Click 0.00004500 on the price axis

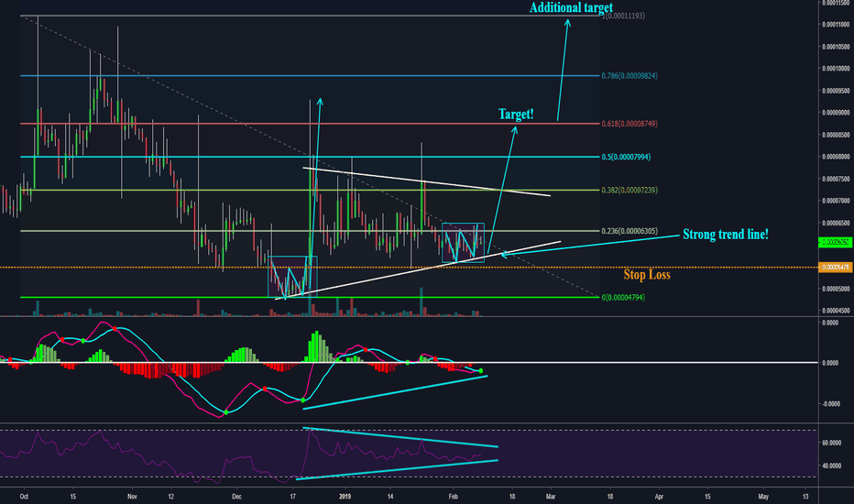tap(836, 311)
